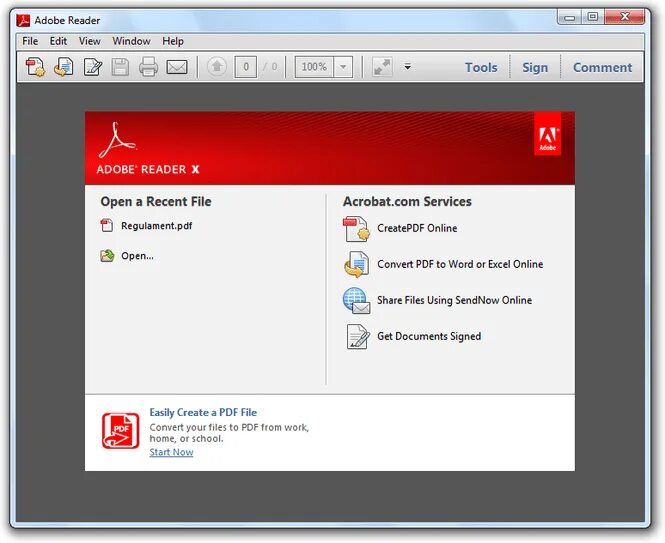The width and height of the screenshot is (665, 543).
Task: Click the Sign document toolbar icon with pen
Action: (x=92, y=67)
